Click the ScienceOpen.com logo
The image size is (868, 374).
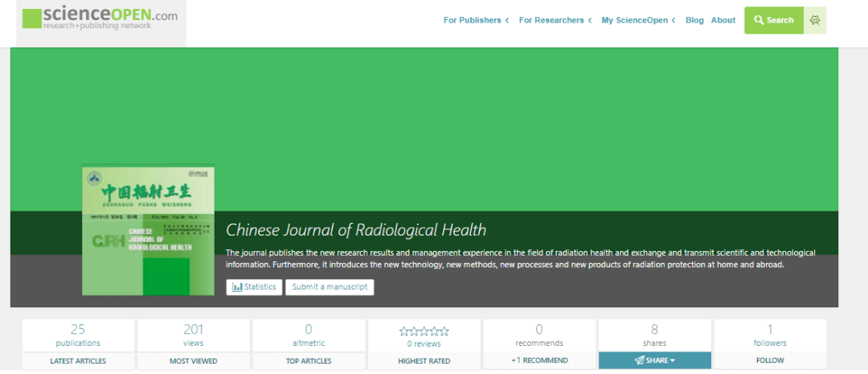[100, 18]
